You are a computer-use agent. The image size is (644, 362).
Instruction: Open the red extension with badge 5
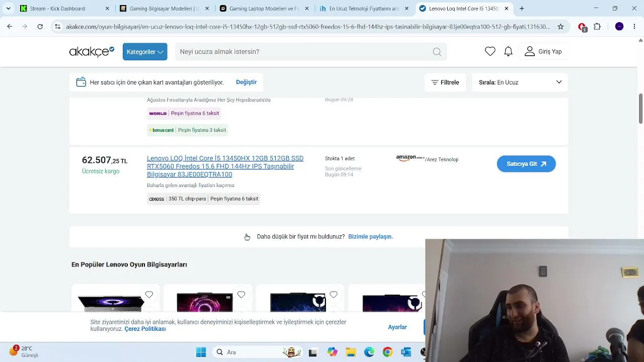[582, 27]
